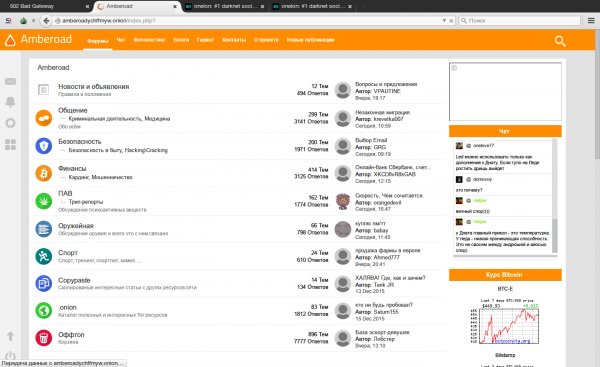Click the page vertical scrollbar thumb
The image size is (600, 367).
[x=597, y=94]
